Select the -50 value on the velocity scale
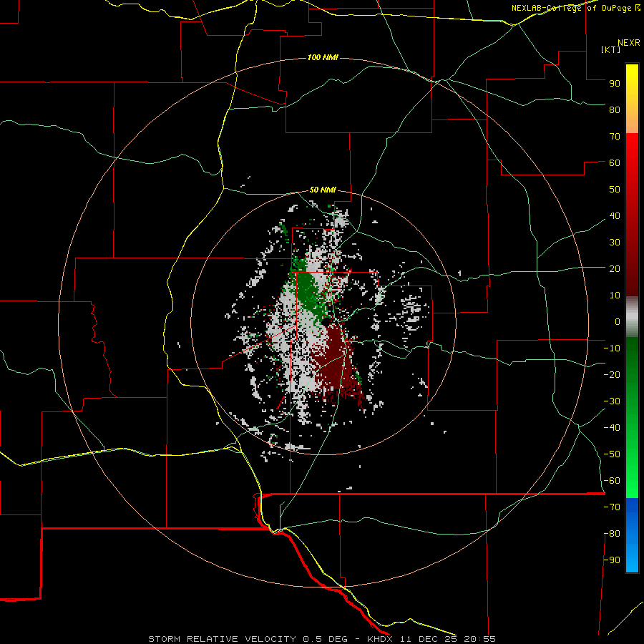The width and height of the screenshot is (644, 644). [x=612, y=454]
